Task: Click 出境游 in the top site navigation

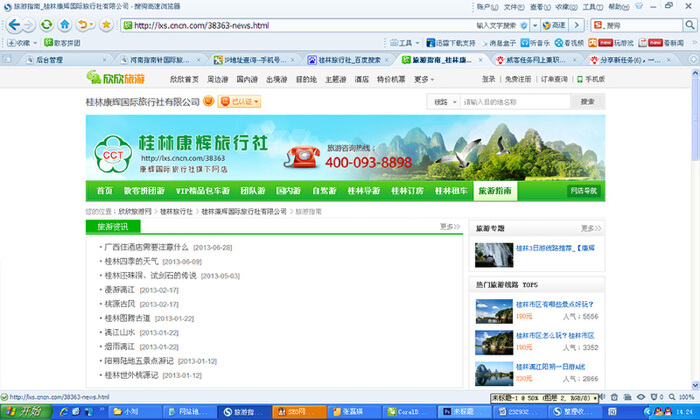Action: [277, 79]
